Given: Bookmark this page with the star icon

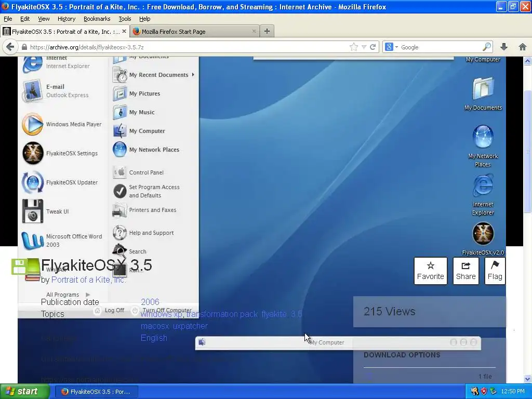Looking at the screenshot, I should point(353,47).
